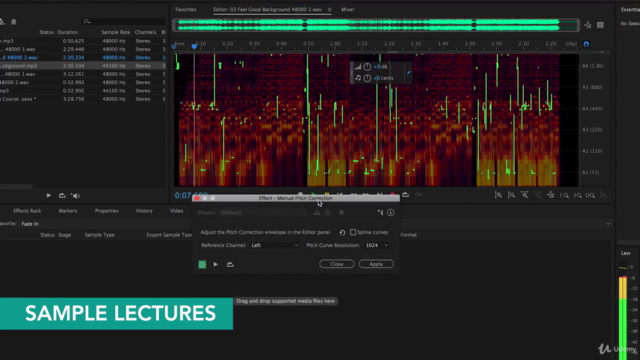Screen dimensions: 640x360
Task: Pin the heads-up display overlay
Action: 409,72
